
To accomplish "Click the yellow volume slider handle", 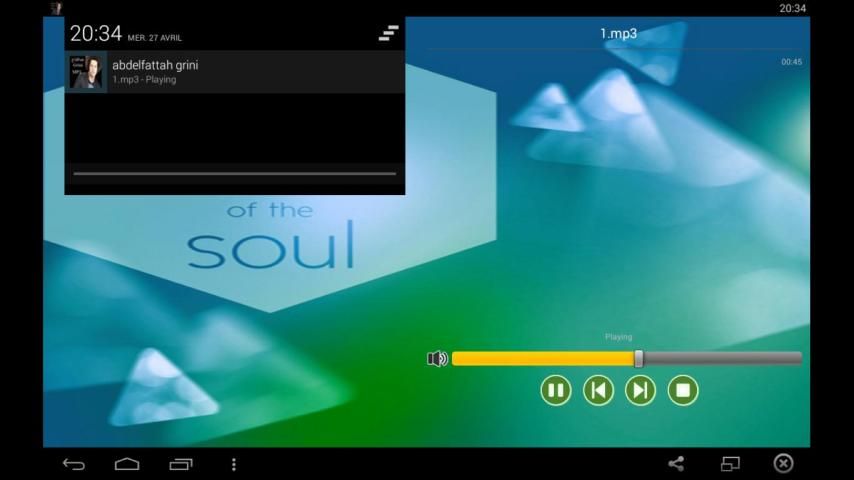I will (x=639, y=359).
